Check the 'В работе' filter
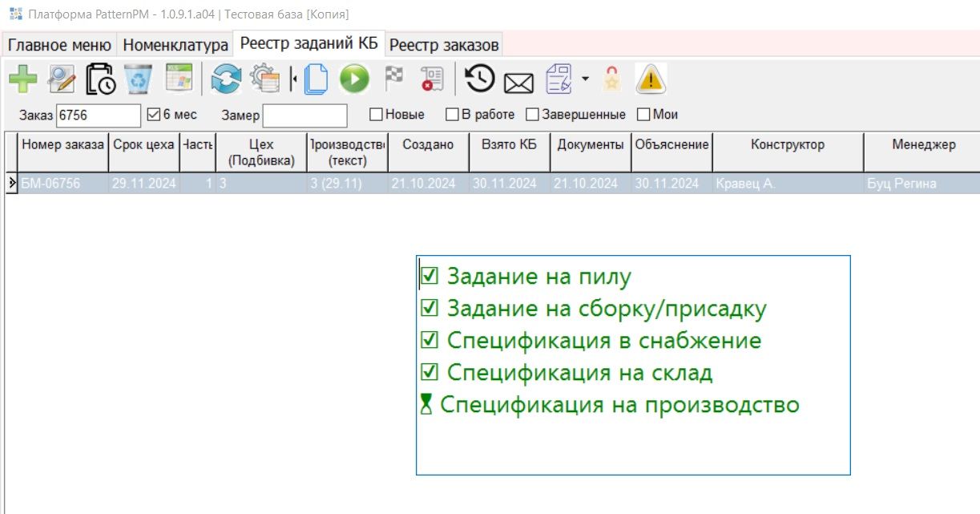Viewport: 980px width, 514px height. click(452, 115)
